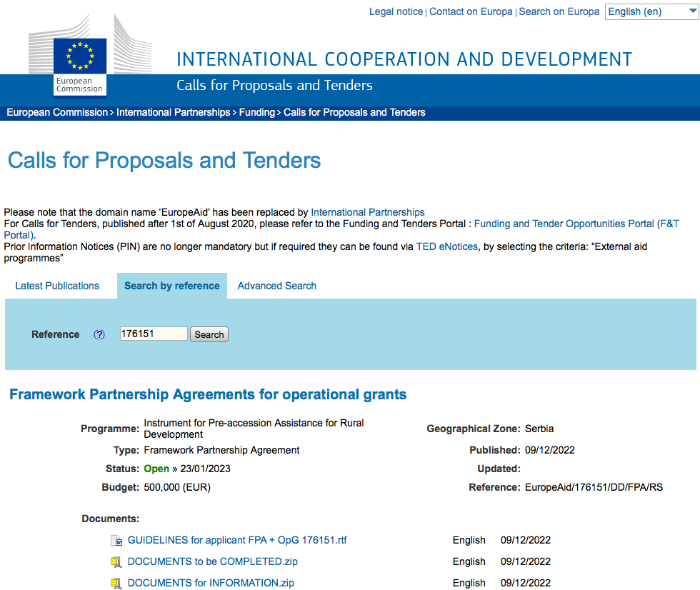Image resolution: width=700 pixels, height=590 pixels.
Task: Go to European Commission breadcrumb
Action: click(x=57, y=112)
